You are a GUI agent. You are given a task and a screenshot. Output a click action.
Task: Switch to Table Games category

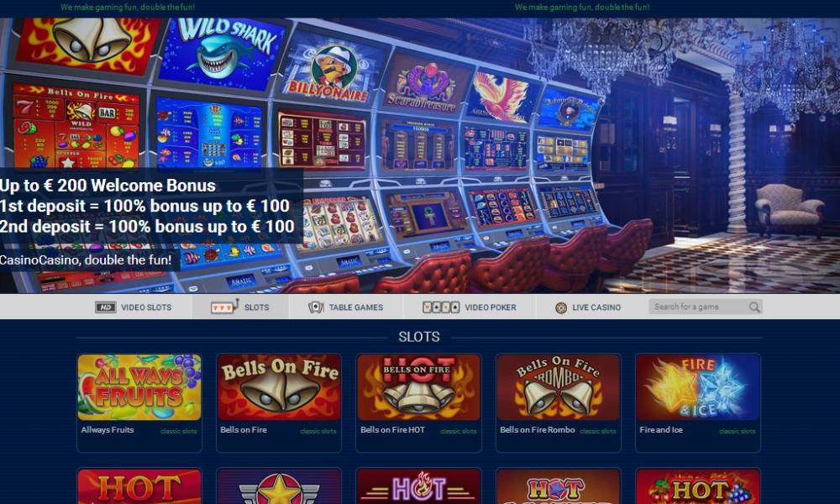(x=345, y=307)
